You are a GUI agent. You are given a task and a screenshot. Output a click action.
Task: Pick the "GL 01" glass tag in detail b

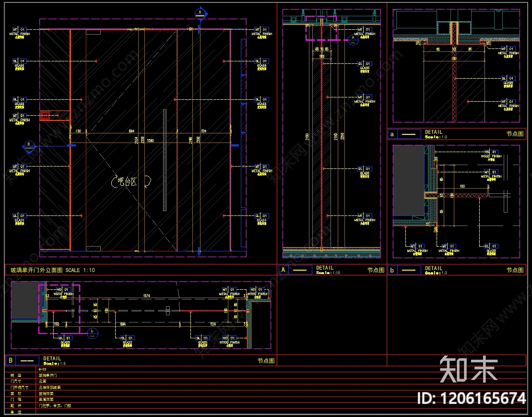pyautogui.click(x=491, y=246)
